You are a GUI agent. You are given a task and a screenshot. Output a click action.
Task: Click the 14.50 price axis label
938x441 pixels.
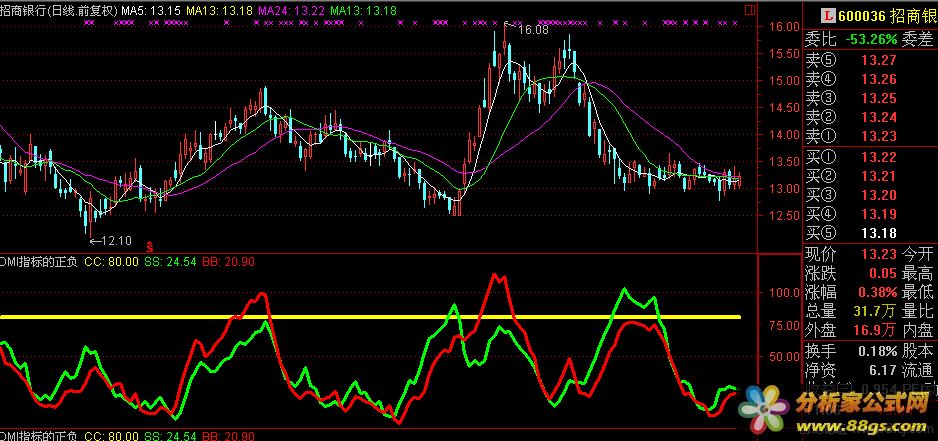tap(783, 108)
